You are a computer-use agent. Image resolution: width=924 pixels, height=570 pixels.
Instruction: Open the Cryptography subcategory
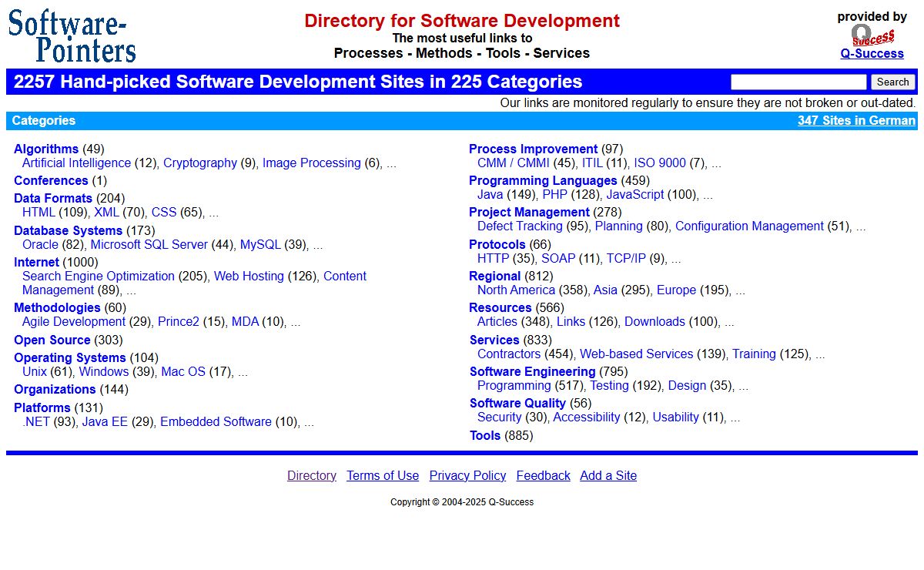(x=200, y=163)
